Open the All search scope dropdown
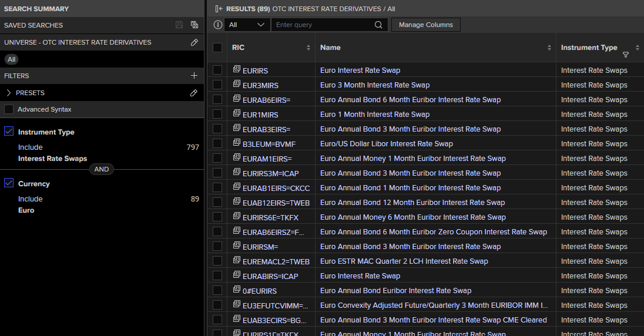 click(247, 25)
